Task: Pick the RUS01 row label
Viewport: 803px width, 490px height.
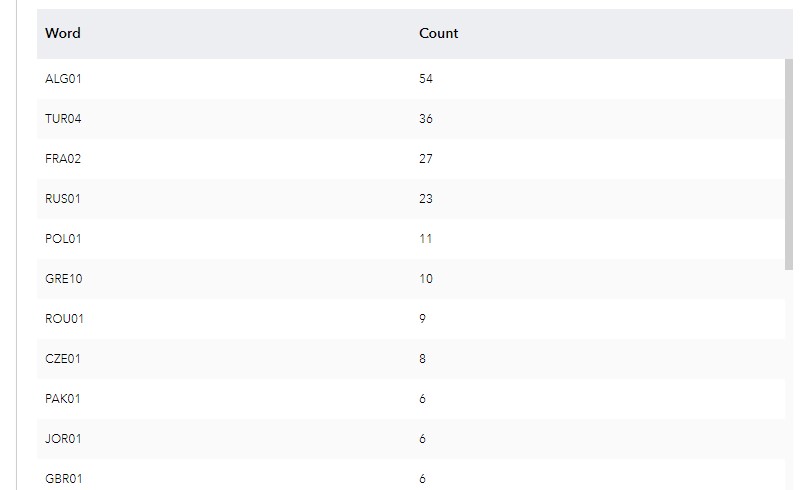Action: (63, 199)
